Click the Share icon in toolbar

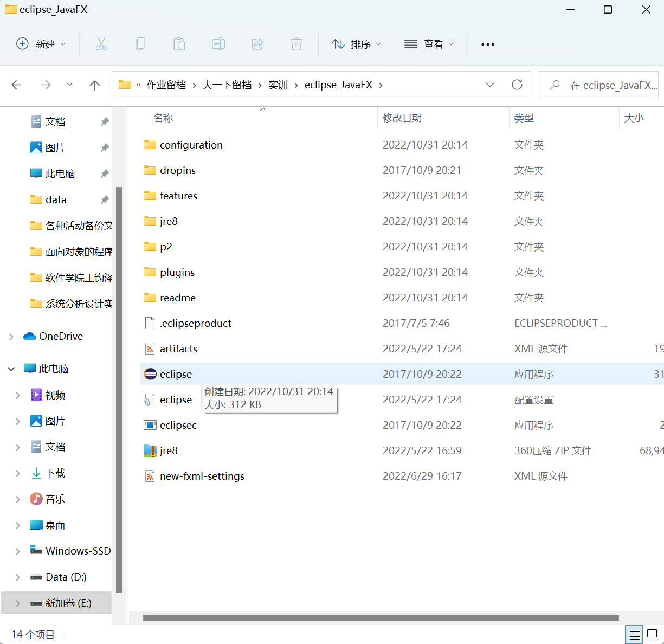click(x=257, y=44)
